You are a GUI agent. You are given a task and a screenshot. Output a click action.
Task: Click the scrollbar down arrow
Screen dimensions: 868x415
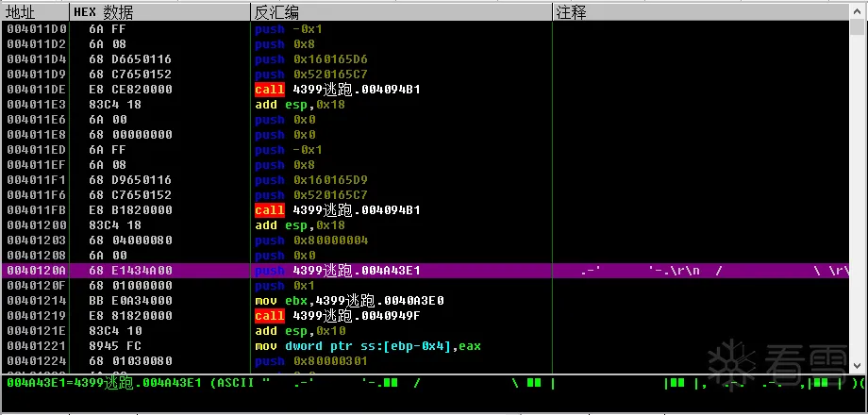click(857, 365)
